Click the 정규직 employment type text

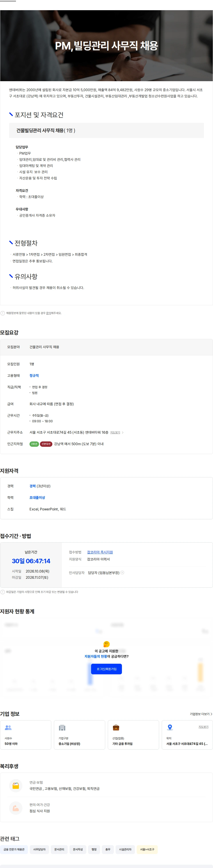pyautogui.click(x=34, y=375)
